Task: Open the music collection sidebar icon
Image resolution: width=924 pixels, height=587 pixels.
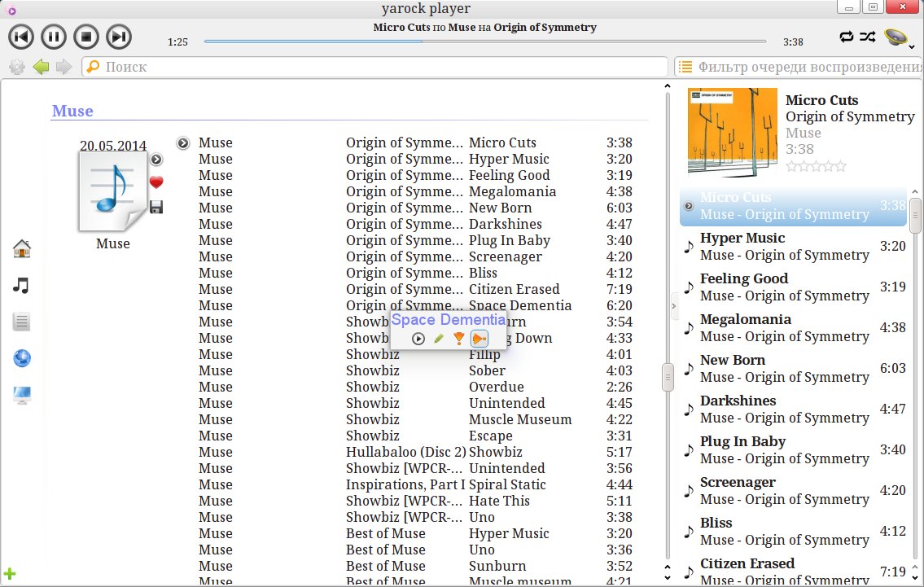Action: pyautogui.click(x=22, y=285)
